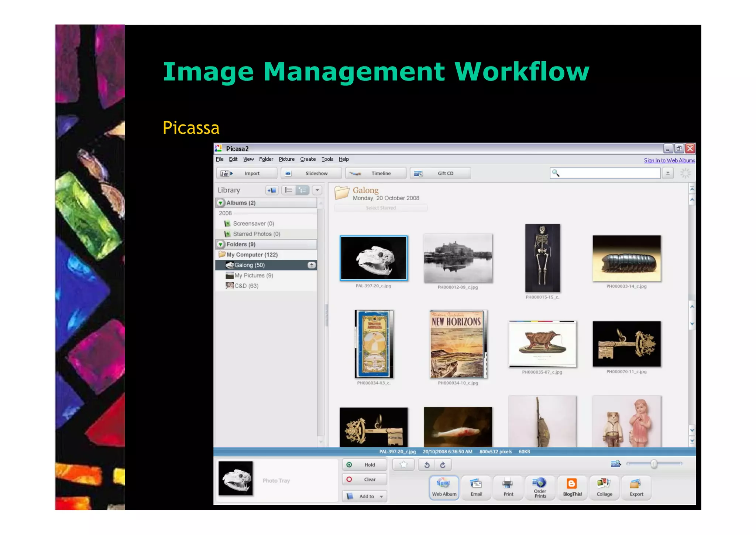Click the thumbnail size zoom slider handle
The height and width of the screenshot is (535, 756).
tap(654, 464)
